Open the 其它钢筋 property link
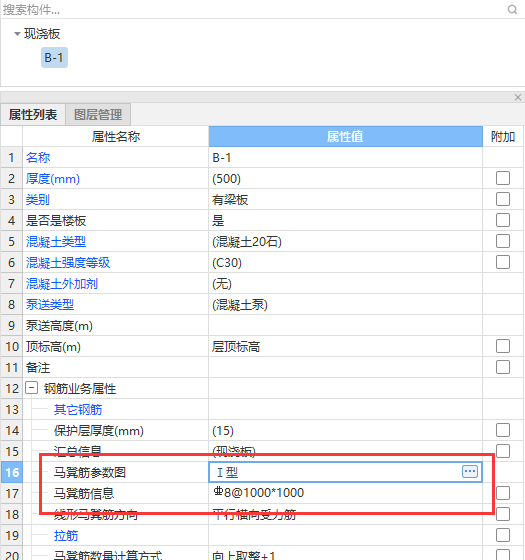This screenshot has width=525, height=560. click(78, 410)
